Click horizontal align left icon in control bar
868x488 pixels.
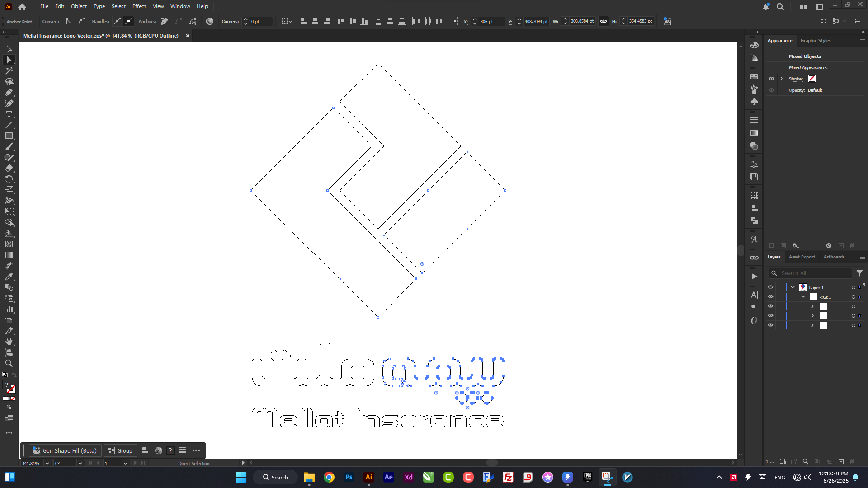point(303,21)
